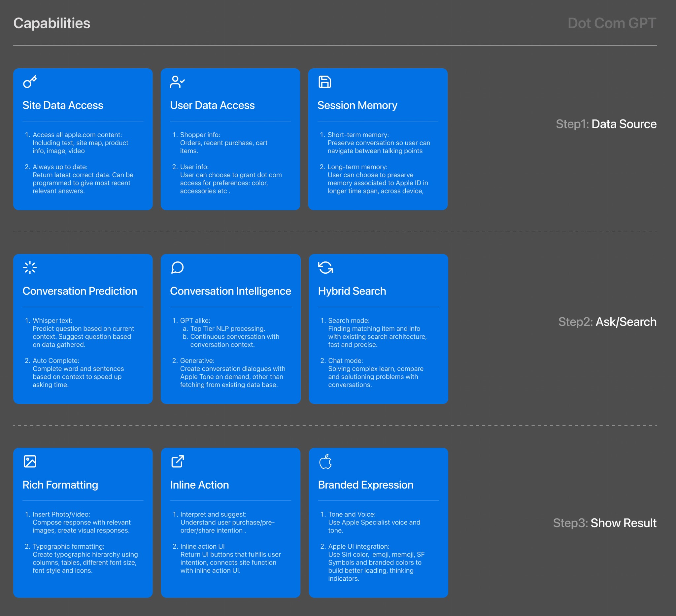Viewport: 676px width, 616px height.
Task: Click the 'Insert Photo/Video:' list item
Action: pyautogui.click(x=61, y=514)
